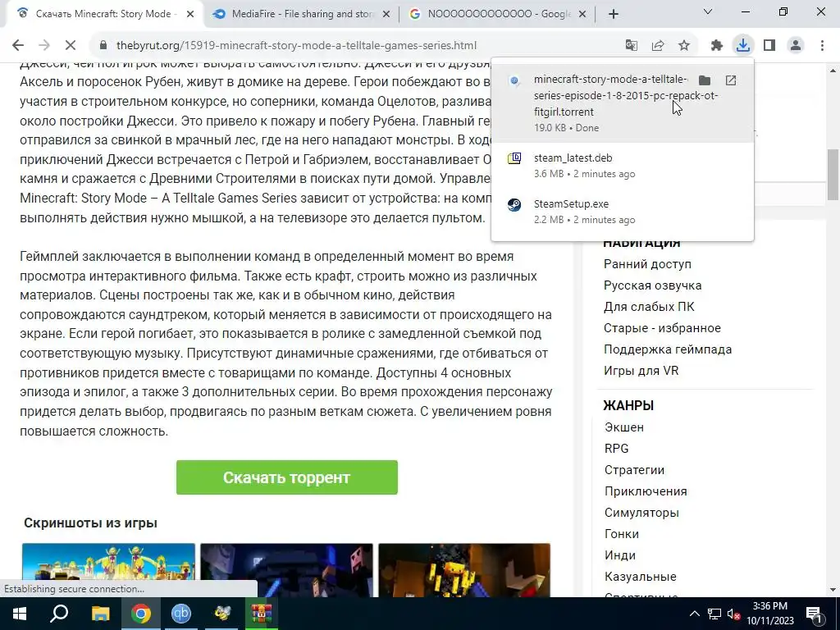The width and height of the screenshot is (840, 630).
Task: Open the network status tray icon
Action: click(x=714, y=614)
